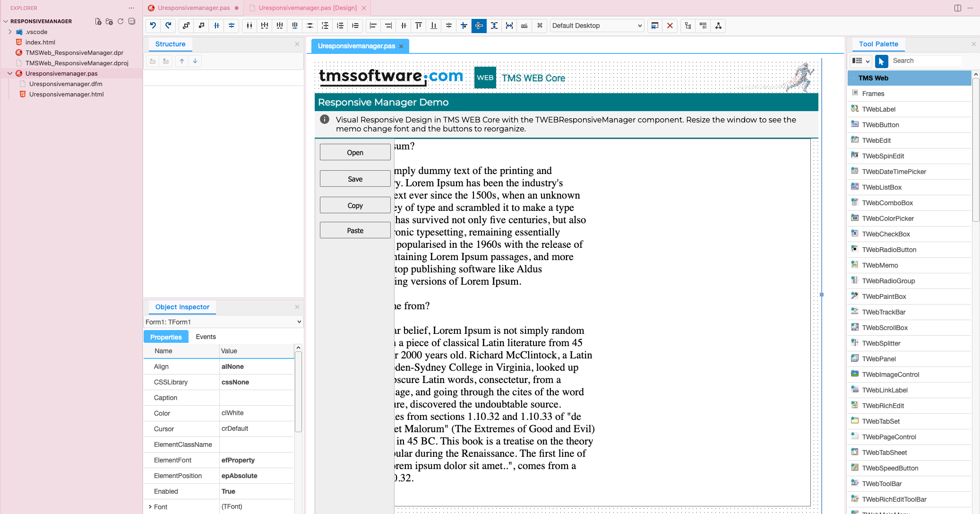Collapse the Uresponsivemanager.pas tree node
This screenshot has width=980, height=514.
click(10, 73)
